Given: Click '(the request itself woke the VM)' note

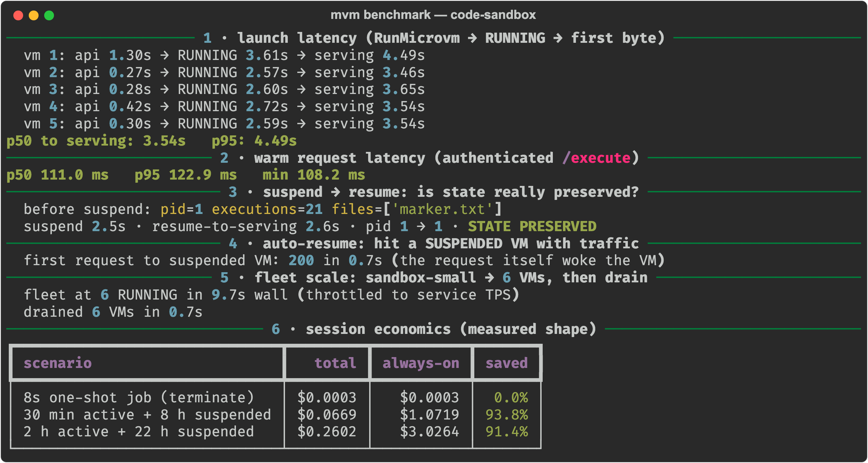Looking at the screenshot, I should (528, 261).
